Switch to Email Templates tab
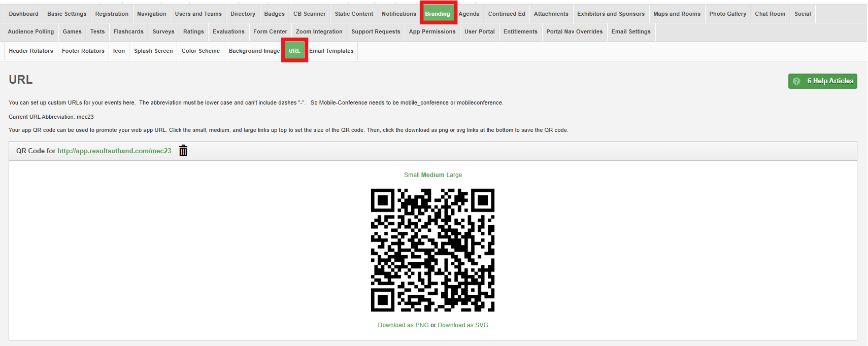Image resolution: width=868 pixels, height=346 pixels. [331, 51]
